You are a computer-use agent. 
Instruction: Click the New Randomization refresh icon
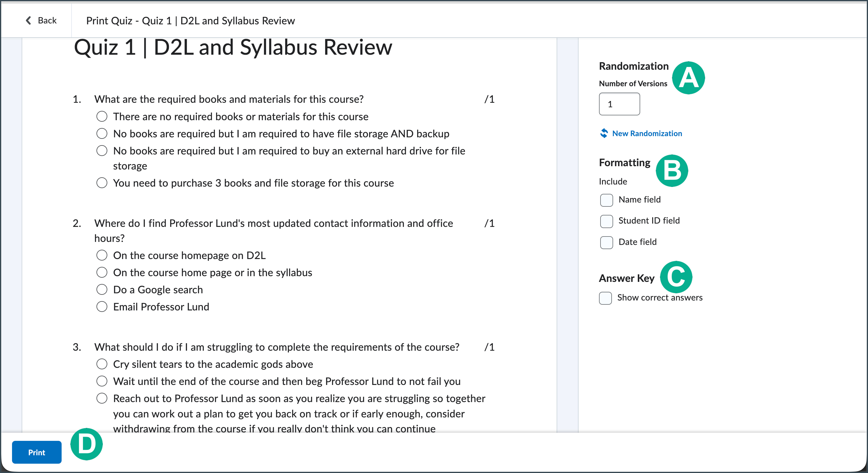pos(604,133)
